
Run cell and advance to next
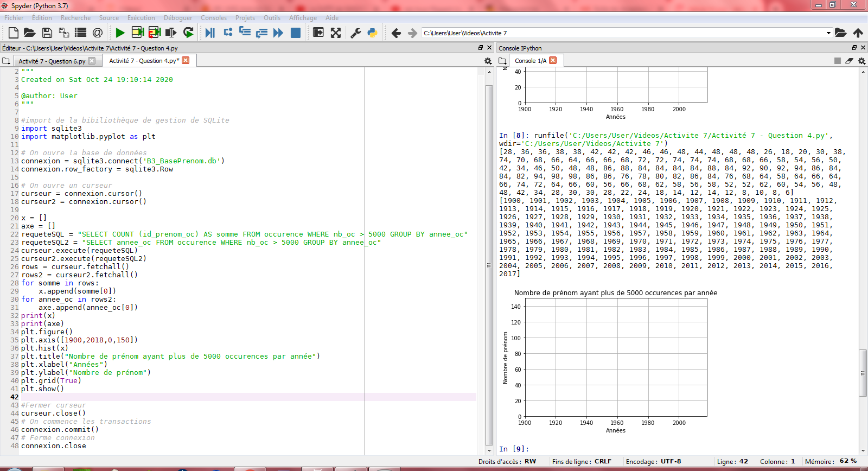(x=155, y=33)
